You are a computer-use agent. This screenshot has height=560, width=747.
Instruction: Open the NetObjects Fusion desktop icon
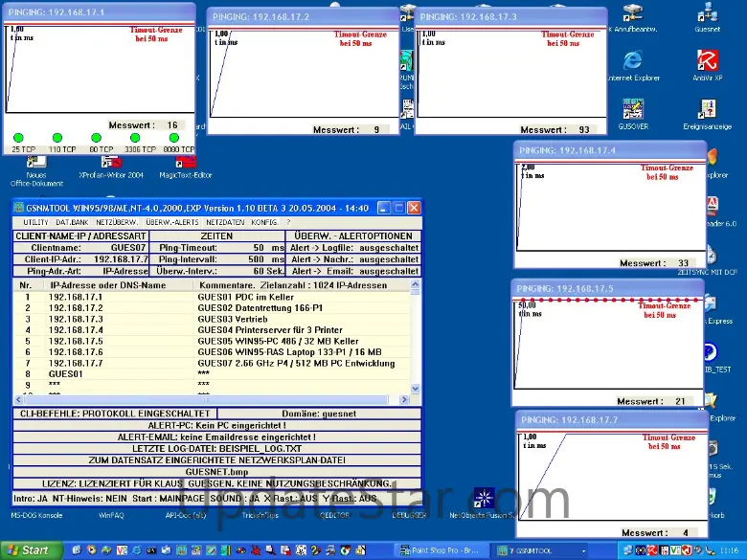click(486, 500)
